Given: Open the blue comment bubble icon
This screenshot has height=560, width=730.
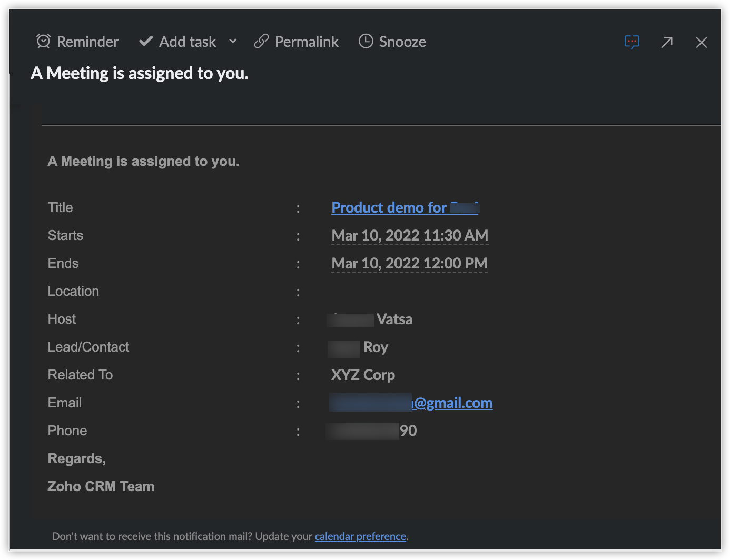Looking at the screenshot, I should point(632,42).
